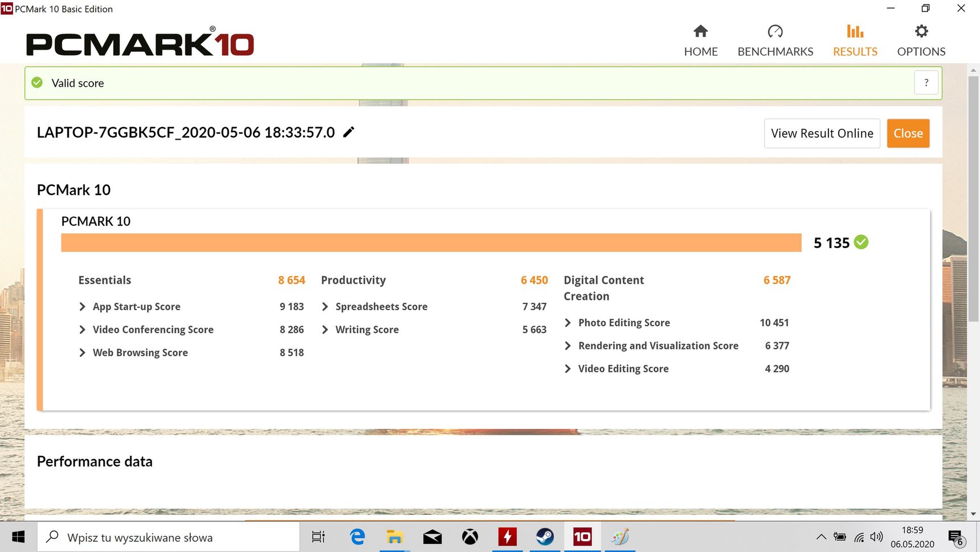Click the Windows search box
This screenshot has height=552, width=980.
click(169, 537)
